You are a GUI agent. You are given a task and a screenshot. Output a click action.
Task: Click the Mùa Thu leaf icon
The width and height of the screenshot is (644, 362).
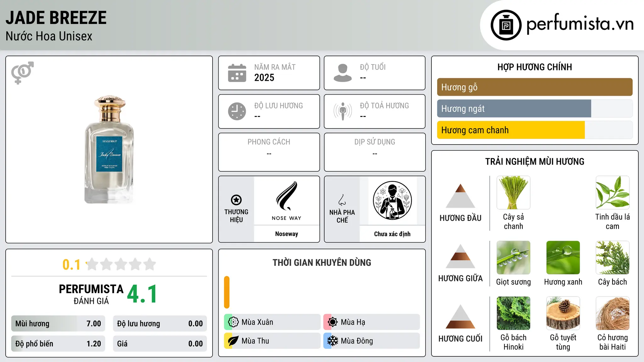[x=233, y=341]
